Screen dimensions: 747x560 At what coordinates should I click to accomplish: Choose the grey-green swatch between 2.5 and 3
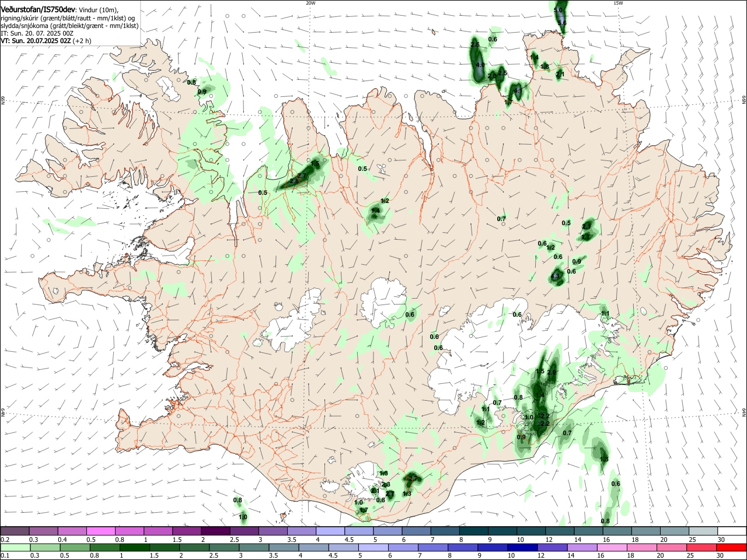click(x=224, y=547)
